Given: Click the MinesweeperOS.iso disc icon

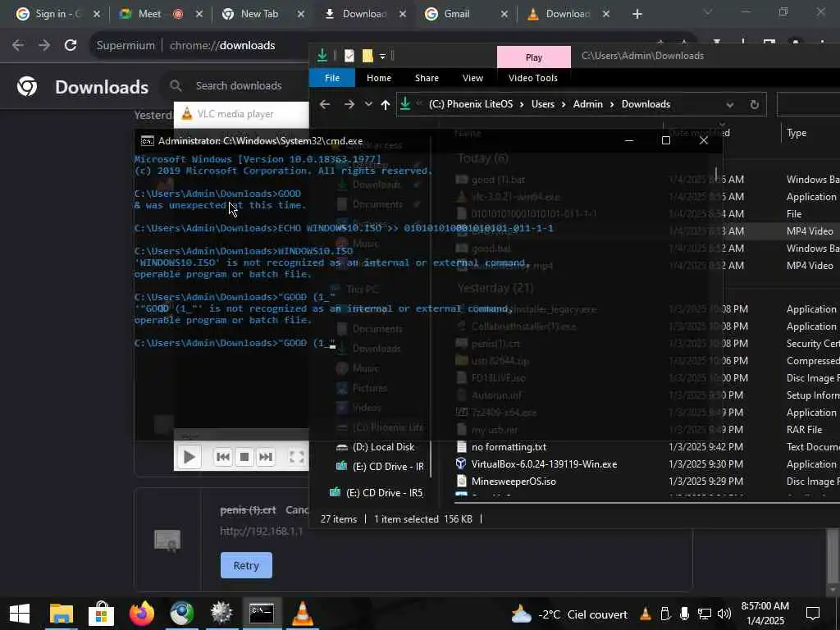Looking at the screenshot, I should 461,481.
